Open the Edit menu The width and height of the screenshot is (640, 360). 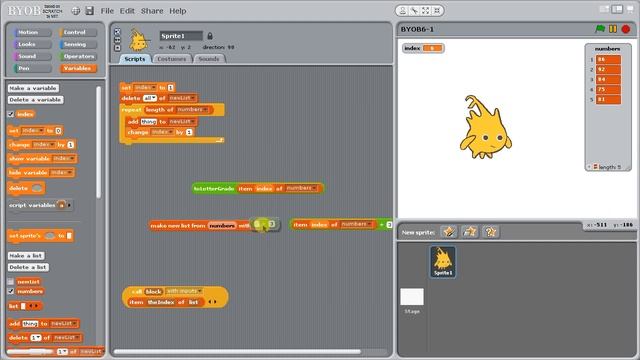pos(127,11)
